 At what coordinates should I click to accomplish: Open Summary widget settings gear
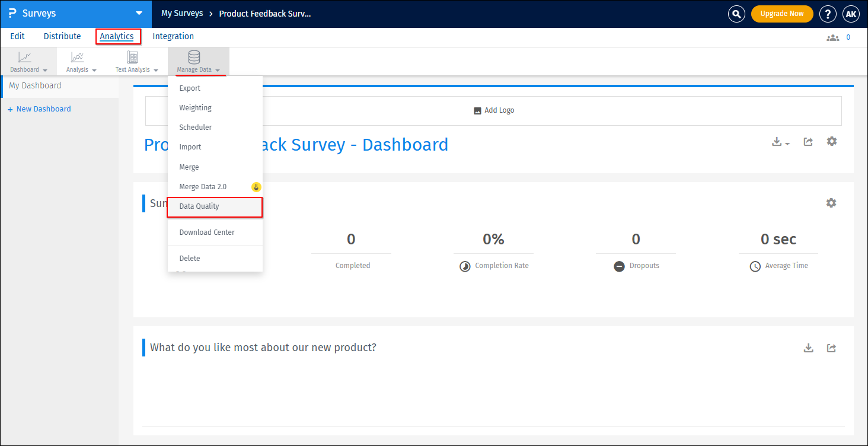pos(831,203)
